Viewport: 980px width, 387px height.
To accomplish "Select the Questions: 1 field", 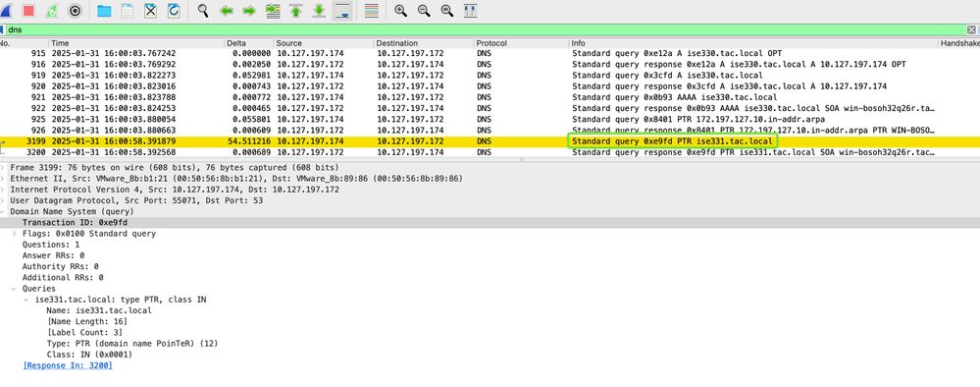I will (x=51, y=245).
